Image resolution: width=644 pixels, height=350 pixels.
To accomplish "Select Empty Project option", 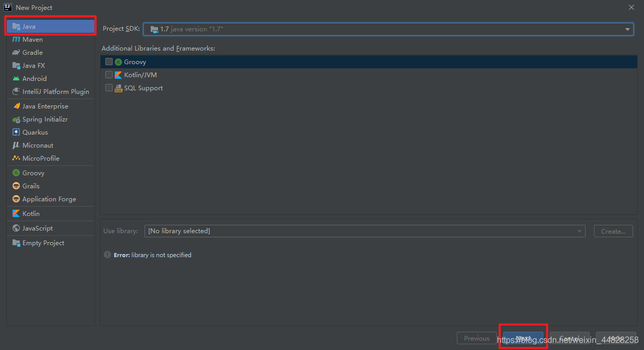I will 51,243.
